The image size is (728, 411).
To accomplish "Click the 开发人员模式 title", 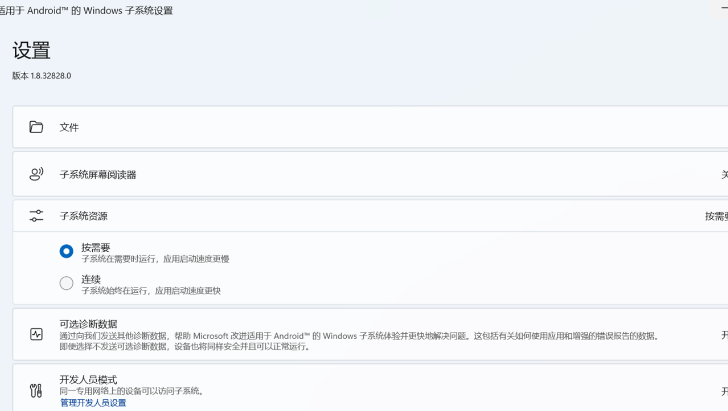I will pyautogui.click(x=88, y=380).
